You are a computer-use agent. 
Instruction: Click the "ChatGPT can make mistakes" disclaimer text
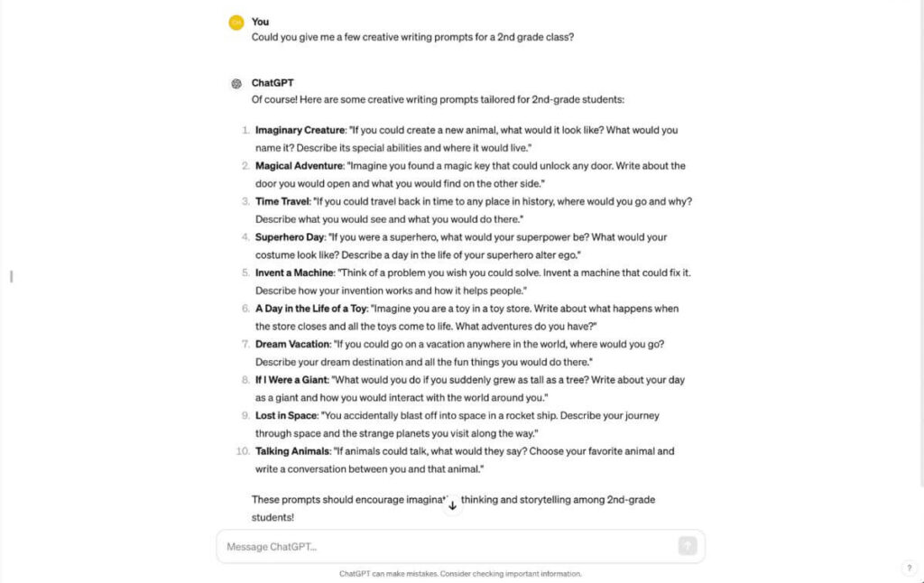460,574
